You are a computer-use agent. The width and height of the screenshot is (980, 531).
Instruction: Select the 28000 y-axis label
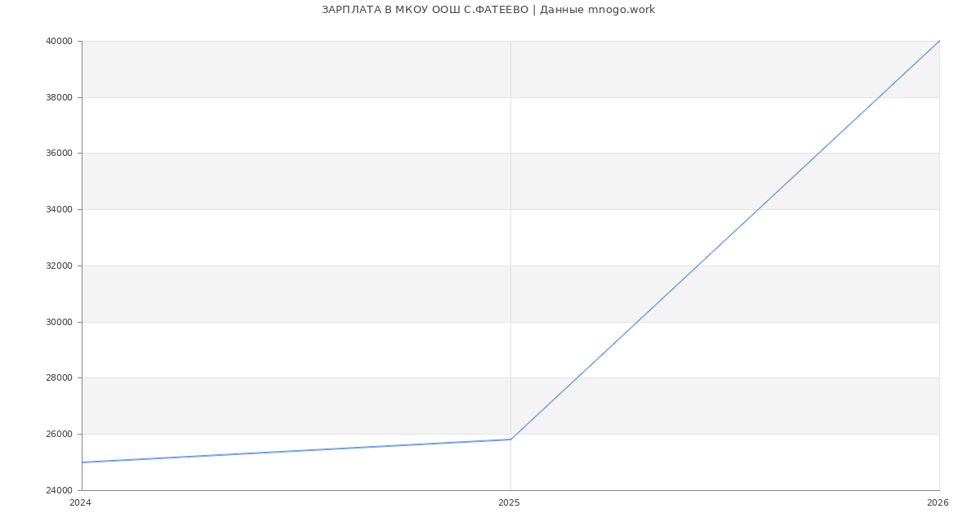[x=60, y=378]
